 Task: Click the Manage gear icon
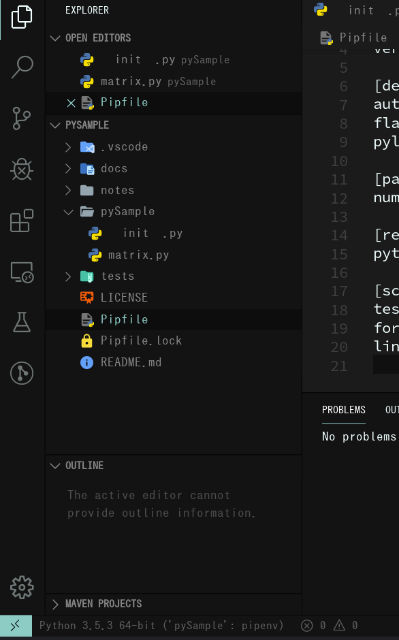point(22,587)
